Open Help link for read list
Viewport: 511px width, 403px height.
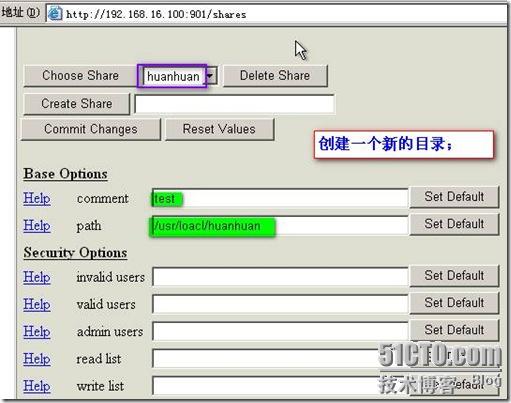pos(37,359)
